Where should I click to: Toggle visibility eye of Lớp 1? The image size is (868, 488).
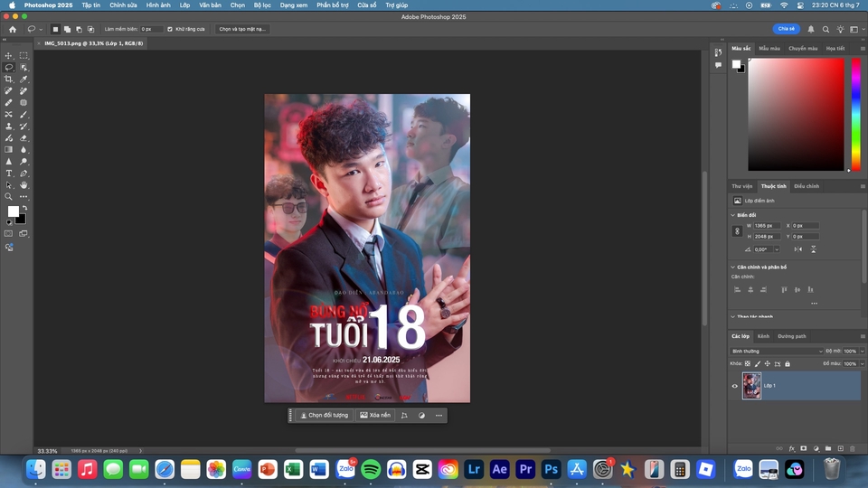[x=735, y=386]
